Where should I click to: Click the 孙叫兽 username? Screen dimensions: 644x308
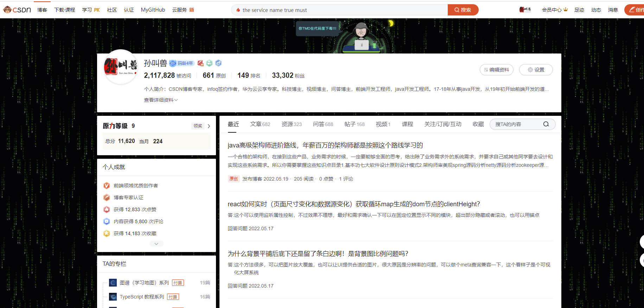pos(155,63)
